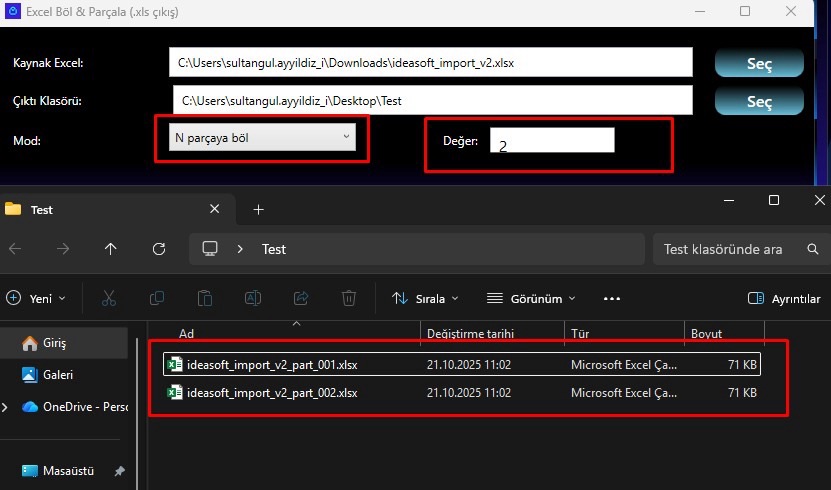The height and width of the screenshot is (490, 831).
Task: Expand the Sırala sort menu
Action: tap(425, 298)
